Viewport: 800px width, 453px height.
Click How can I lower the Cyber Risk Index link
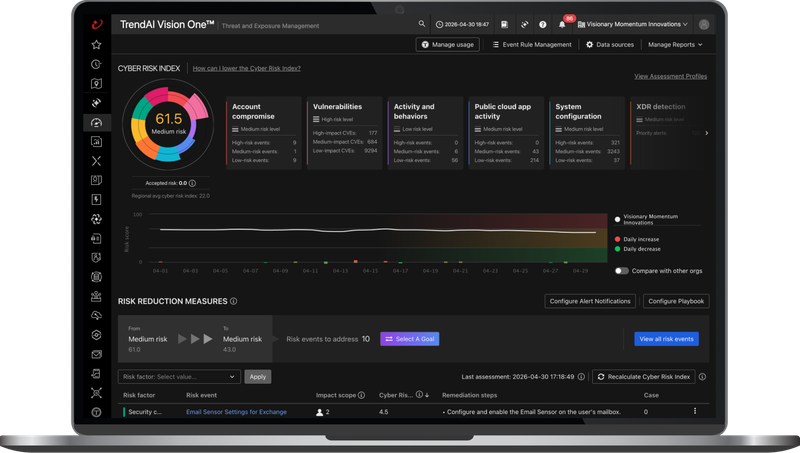(246, 68)
